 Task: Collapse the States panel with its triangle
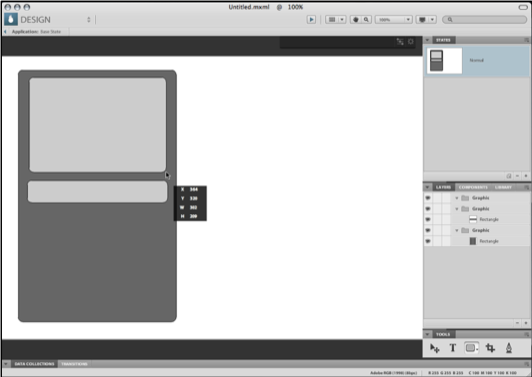coord(427,40)
